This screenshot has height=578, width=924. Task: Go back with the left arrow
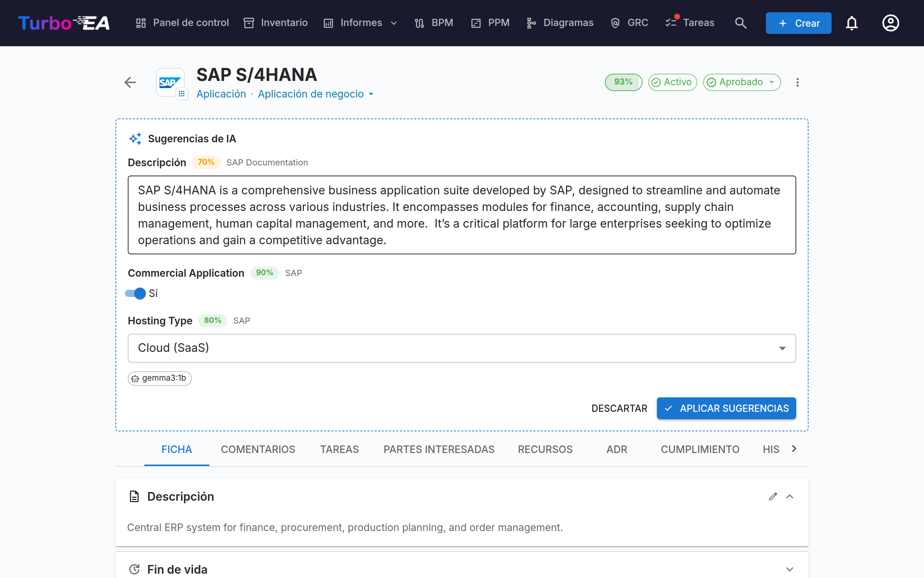point(130,82)
